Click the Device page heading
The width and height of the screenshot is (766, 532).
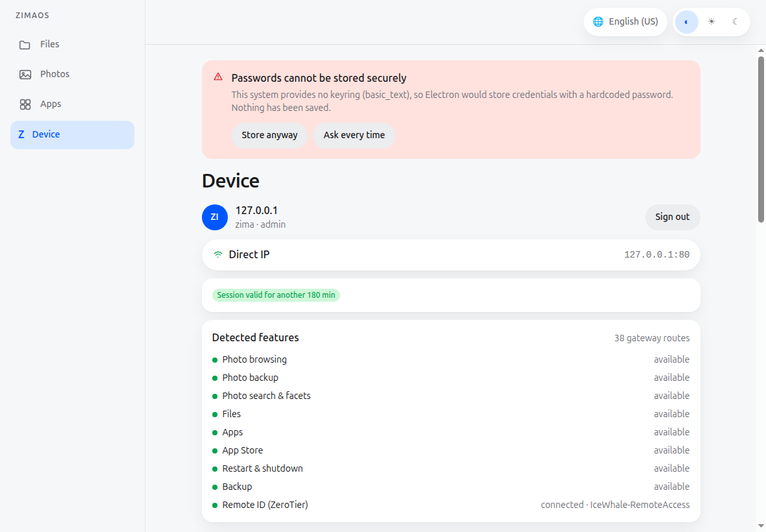click(x=230, y=181)
